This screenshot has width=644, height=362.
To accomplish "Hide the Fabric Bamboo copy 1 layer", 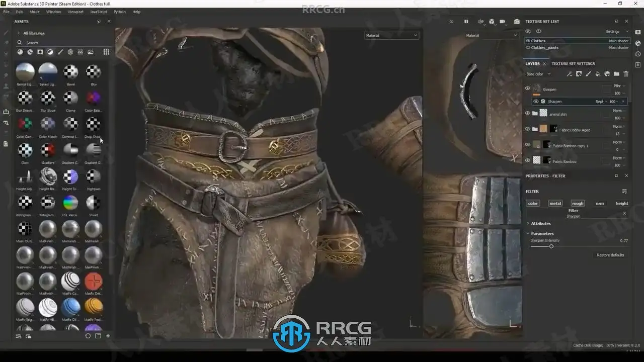I will tap(527, 144).
